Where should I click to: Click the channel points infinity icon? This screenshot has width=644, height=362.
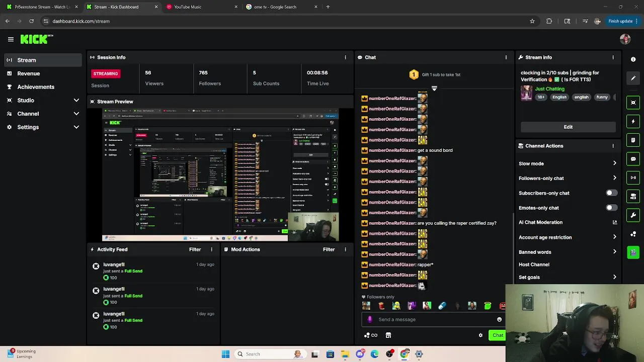pyautogui.click(x=371, y=335)
